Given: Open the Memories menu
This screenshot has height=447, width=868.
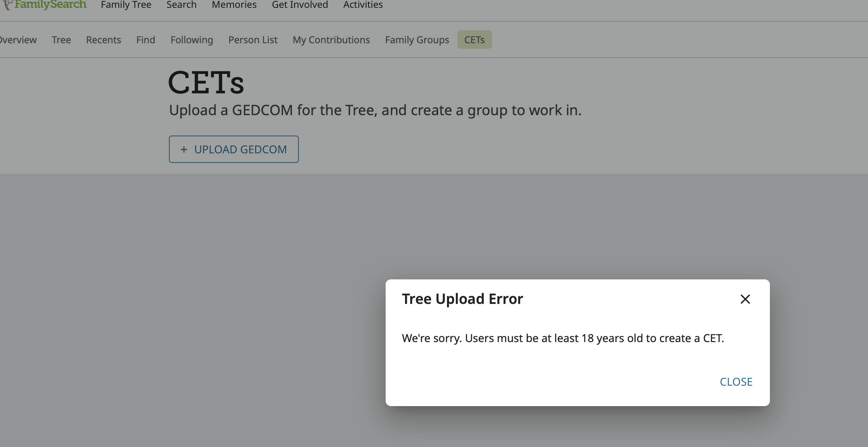Looking at the screenshot, I should (234, 5).
